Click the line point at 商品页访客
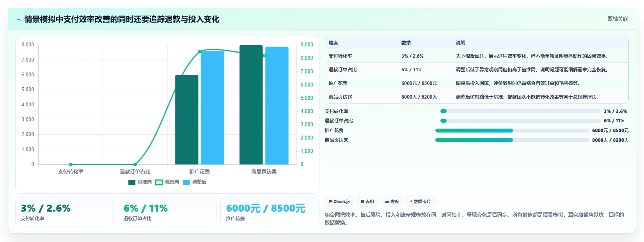The height and width of the screenshot is (242, 644). (264, 56)
